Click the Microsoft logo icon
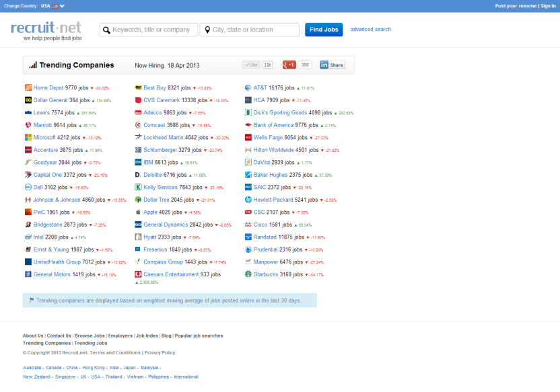Screen dimensions: 560x392 point(28,137)
